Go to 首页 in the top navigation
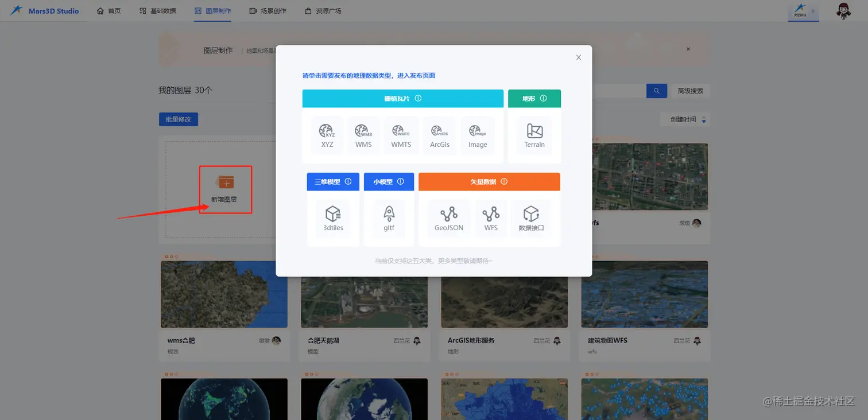 pyautogui.click(x=108, y=11)
